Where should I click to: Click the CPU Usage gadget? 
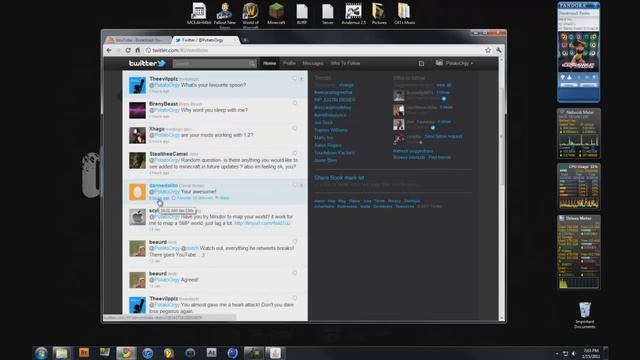point(579,187)
